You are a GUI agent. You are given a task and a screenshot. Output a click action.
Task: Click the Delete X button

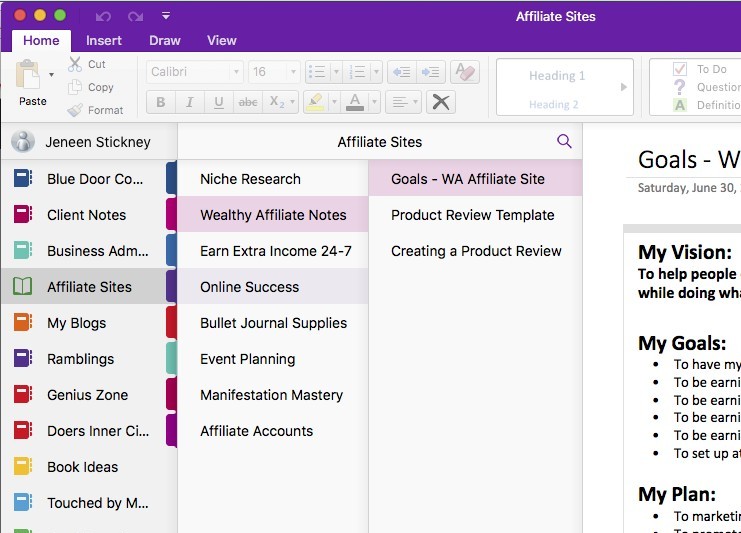[x=441, y=102]
